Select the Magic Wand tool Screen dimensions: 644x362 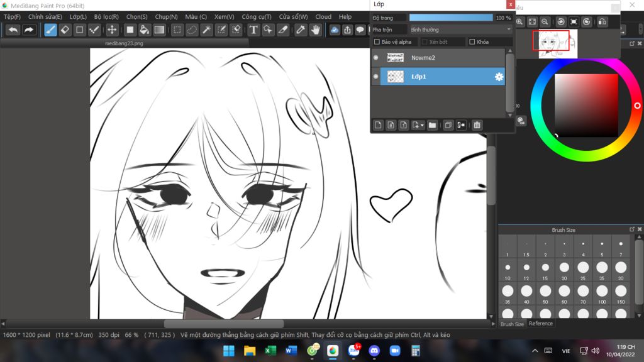click(206, 30)
